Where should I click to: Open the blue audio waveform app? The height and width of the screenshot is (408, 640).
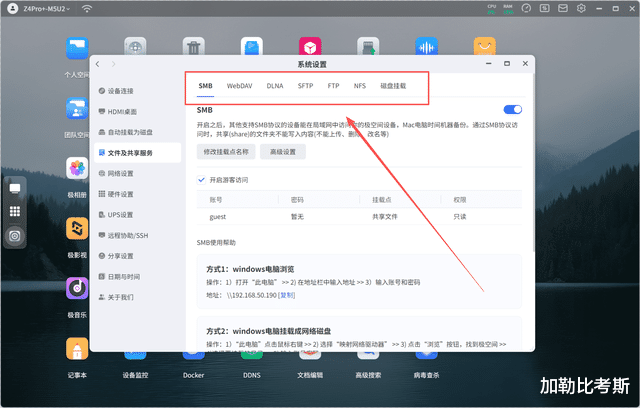[427, 47]
